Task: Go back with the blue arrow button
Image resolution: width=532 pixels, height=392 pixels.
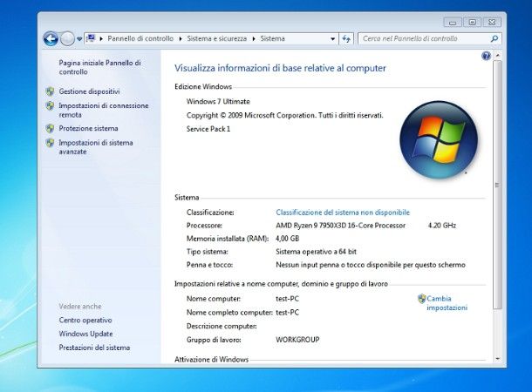Action: click(51, 38)
